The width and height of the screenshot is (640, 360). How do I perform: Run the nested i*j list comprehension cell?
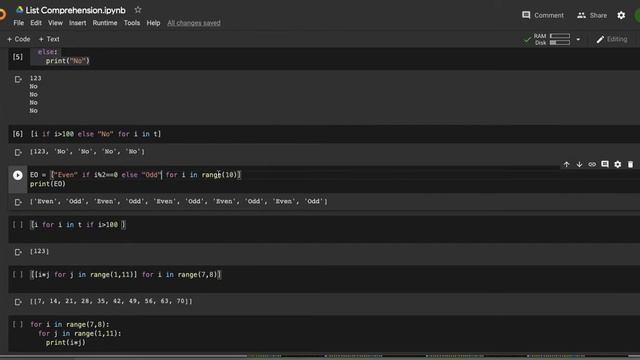coord(18,275)
